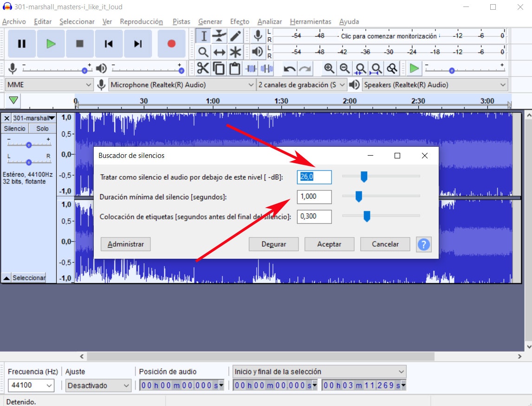Select the Draw pencil tool
This screenshot has height=406, width=532.
pos(235,36)
